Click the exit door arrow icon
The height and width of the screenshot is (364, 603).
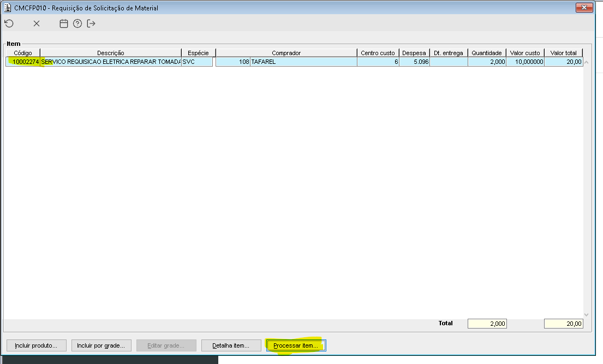(x=91, y=23)
